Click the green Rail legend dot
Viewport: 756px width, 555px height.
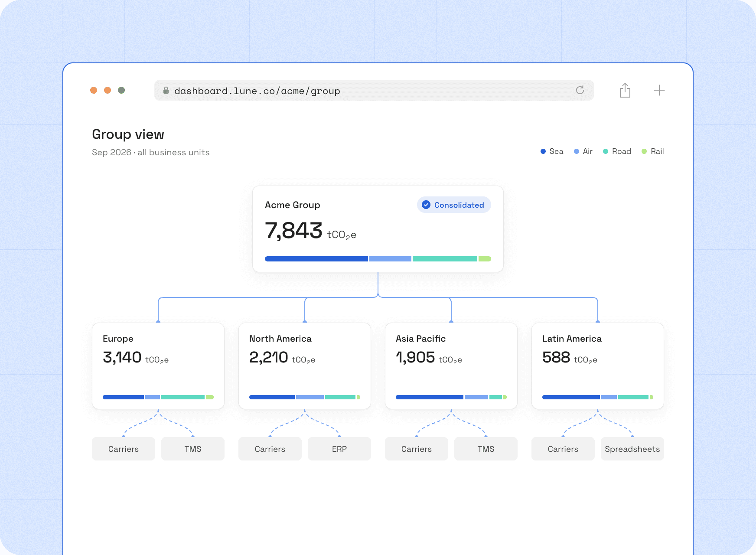pos(644,151)
